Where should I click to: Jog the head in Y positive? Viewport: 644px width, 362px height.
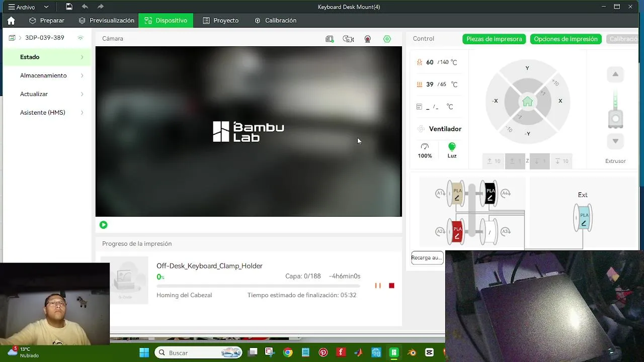click(527, 68)
